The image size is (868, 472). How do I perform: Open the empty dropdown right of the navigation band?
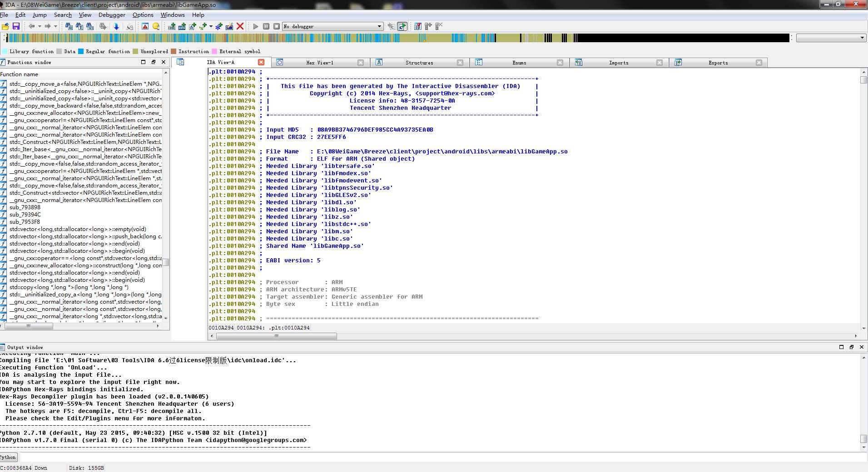831,38
